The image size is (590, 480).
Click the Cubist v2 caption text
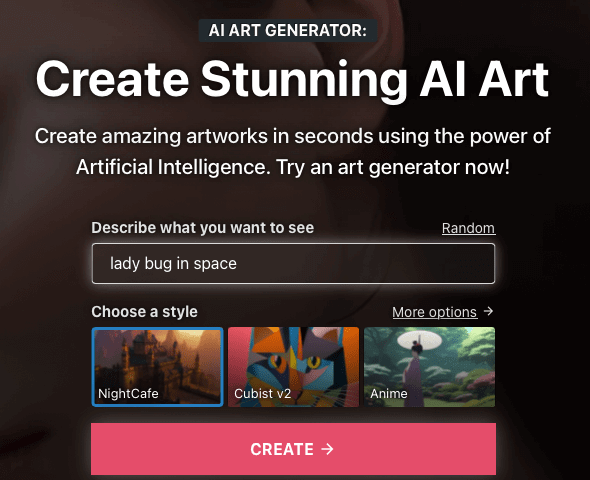263,393
